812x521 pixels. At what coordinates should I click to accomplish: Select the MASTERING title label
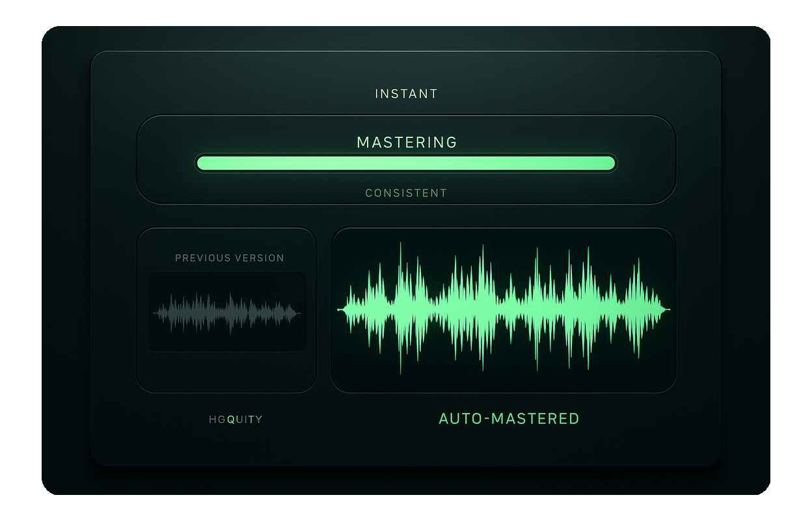[x=407, y=142]
